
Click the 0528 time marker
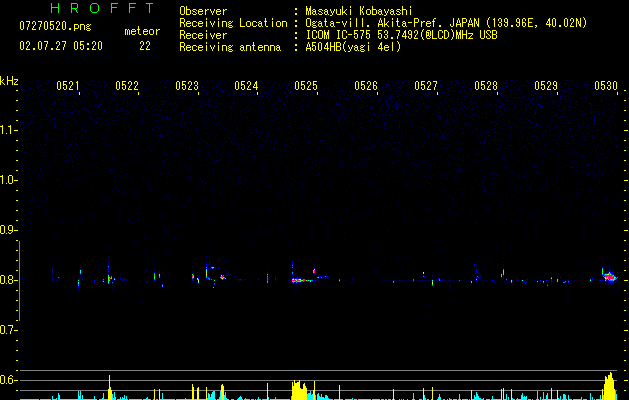tap(486, 86)
